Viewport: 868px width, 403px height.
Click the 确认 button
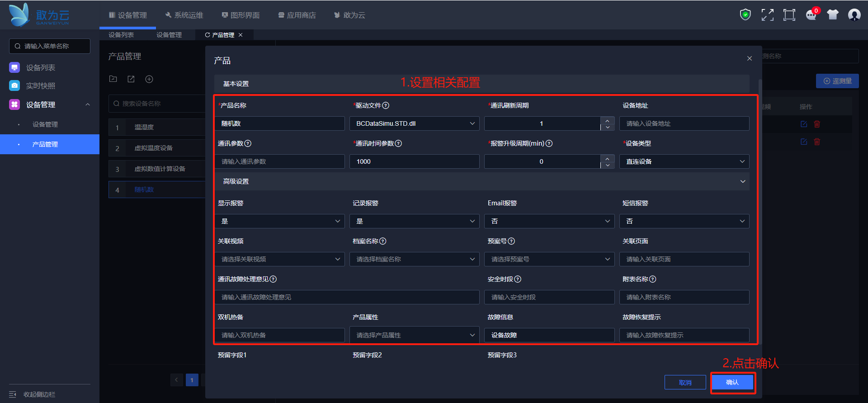[x=732, y=382]
